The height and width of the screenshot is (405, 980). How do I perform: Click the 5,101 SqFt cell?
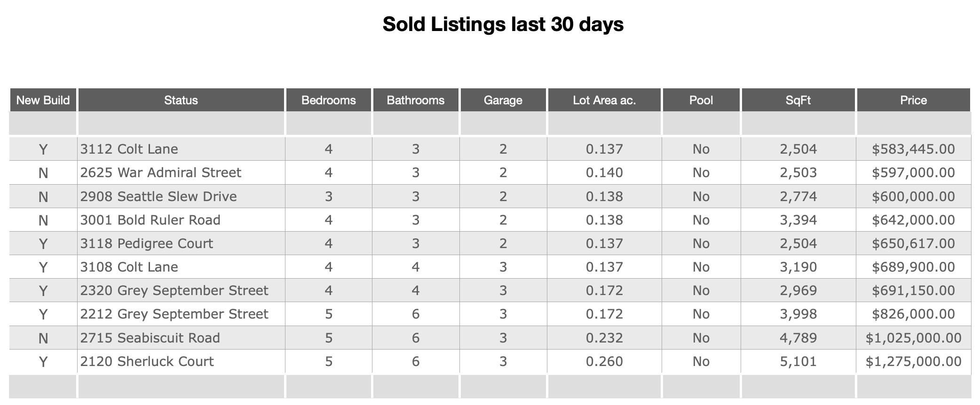pyautogui.click(x=798, y=361)
